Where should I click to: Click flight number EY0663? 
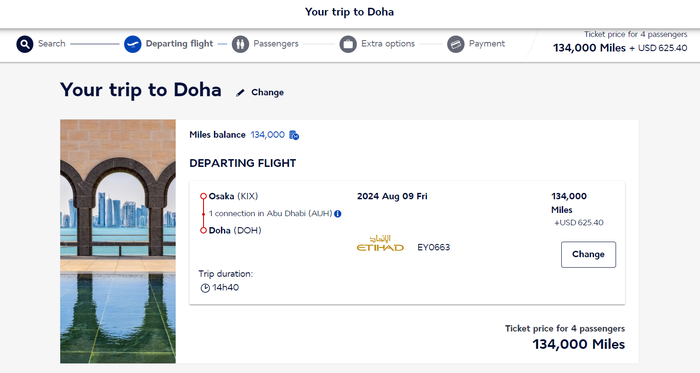[433, 247]
